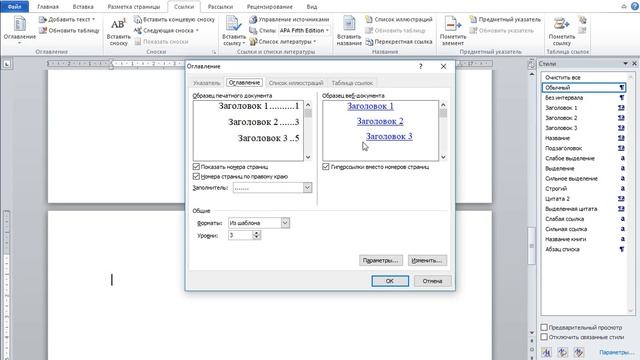Screen dimensions: 640x360
Task: Click Заголовок 3 link in web preview
Action: point(389,136)
